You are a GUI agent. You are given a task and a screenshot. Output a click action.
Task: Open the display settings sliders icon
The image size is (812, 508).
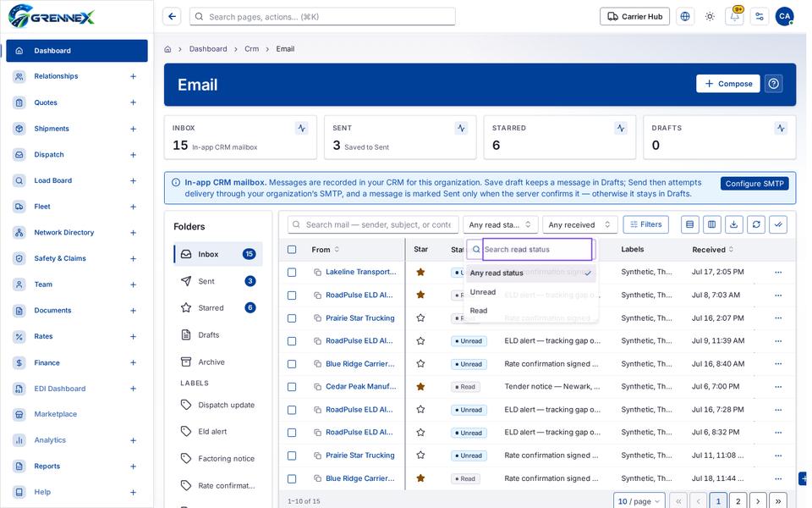[x=760, y=17]
